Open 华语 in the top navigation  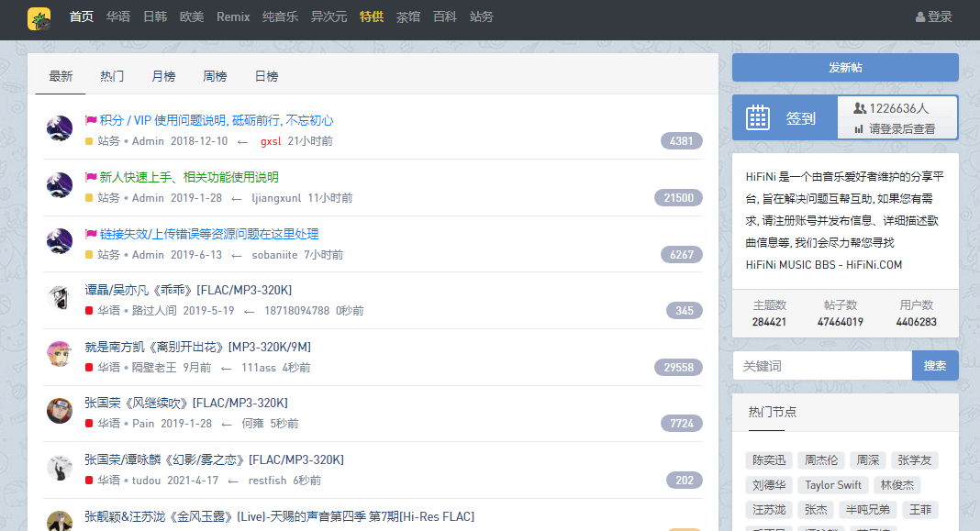tap(117, 17)
